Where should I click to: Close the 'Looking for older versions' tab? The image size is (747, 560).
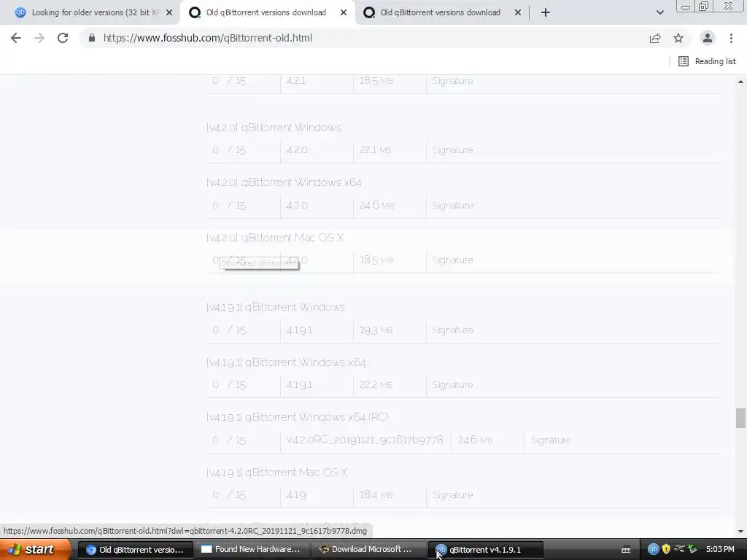tap(169, 12)
